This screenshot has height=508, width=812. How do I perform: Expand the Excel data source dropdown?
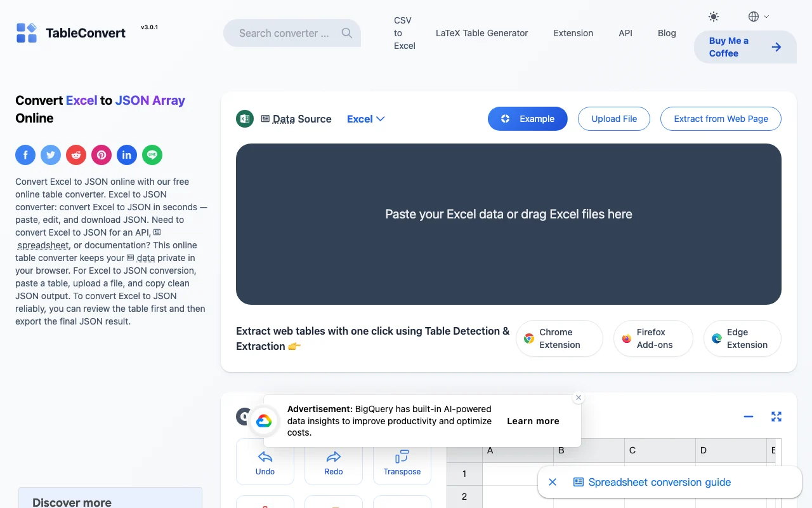pyautogui.click(x=366, y=119)
